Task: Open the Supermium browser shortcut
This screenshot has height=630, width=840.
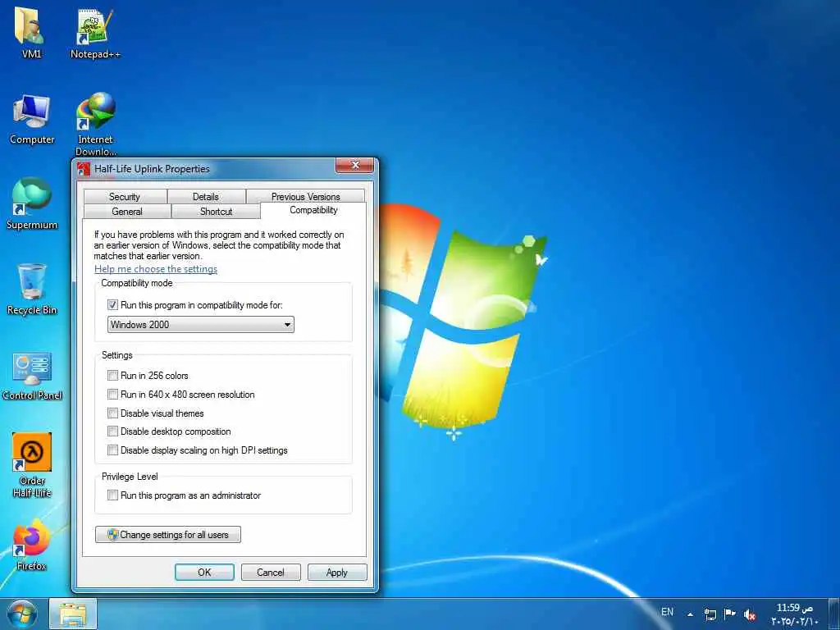Action: point(32,203)
